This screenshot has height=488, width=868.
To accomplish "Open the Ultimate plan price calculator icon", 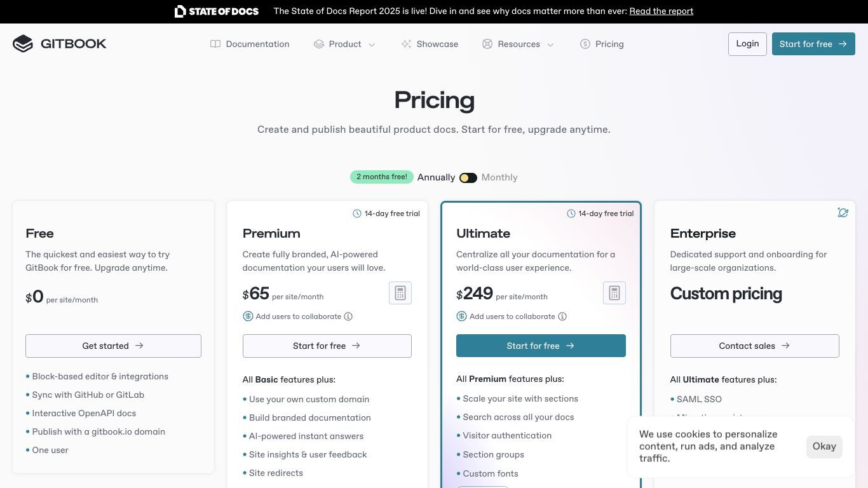I will coord(614,293).
